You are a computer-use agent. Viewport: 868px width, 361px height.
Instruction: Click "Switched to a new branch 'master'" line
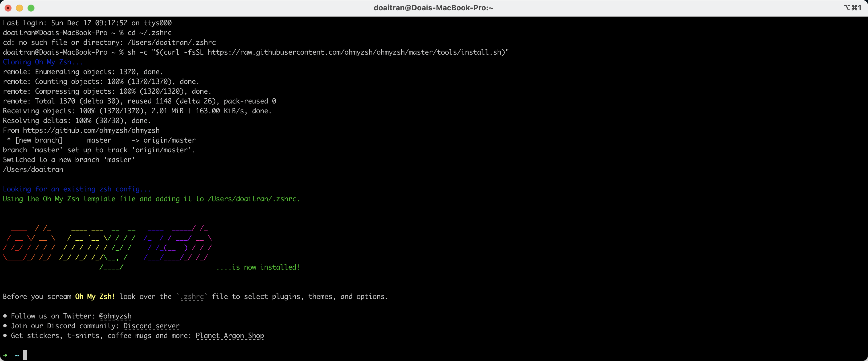click(69, 160)
